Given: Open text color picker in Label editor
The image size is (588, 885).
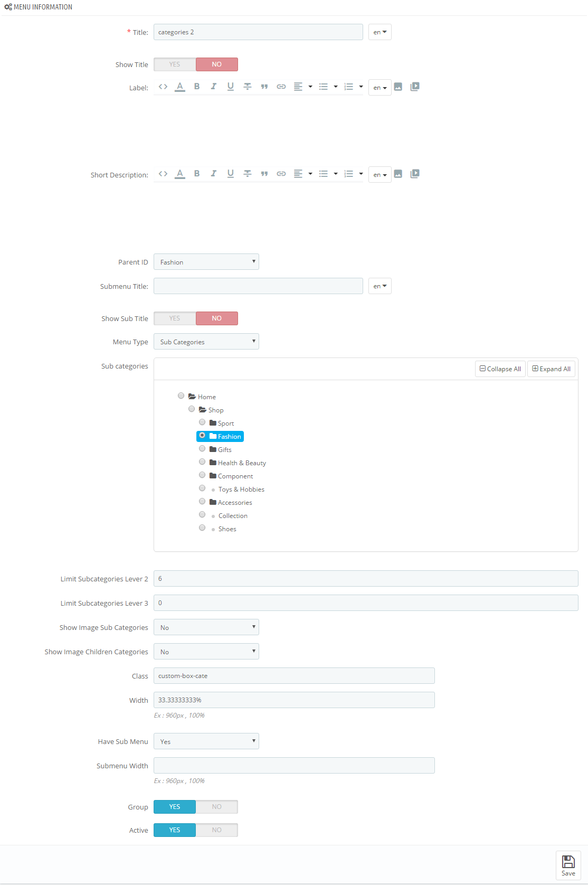Looking at the screenshot, I should (x=180, y=87).
